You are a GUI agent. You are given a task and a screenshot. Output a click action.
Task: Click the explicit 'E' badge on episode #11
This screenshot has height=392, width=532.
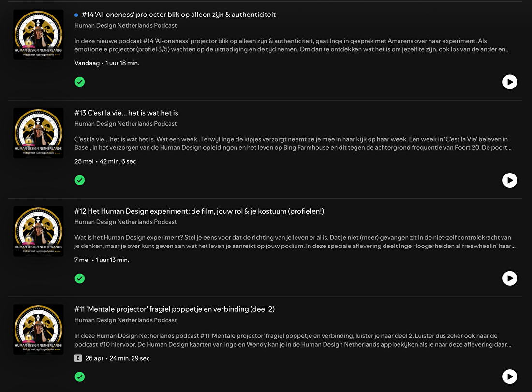point(78,358)
